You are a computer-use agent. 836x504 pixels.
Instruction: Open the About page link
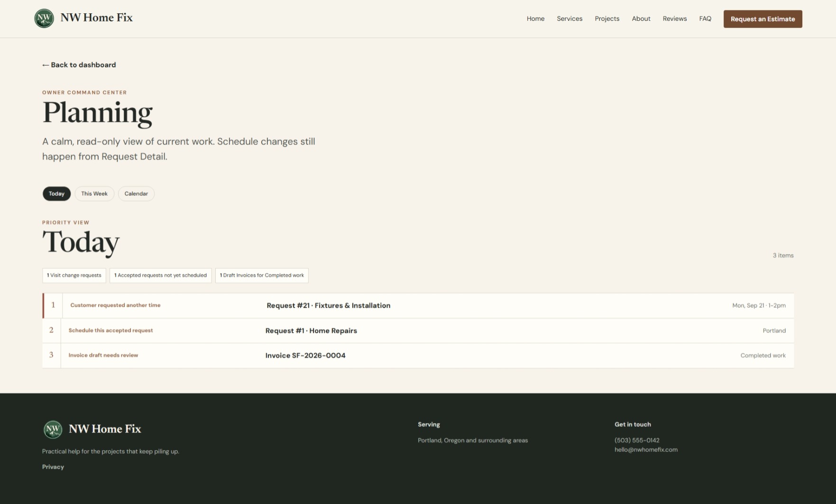pyautogui.click(x=641, y=18)
